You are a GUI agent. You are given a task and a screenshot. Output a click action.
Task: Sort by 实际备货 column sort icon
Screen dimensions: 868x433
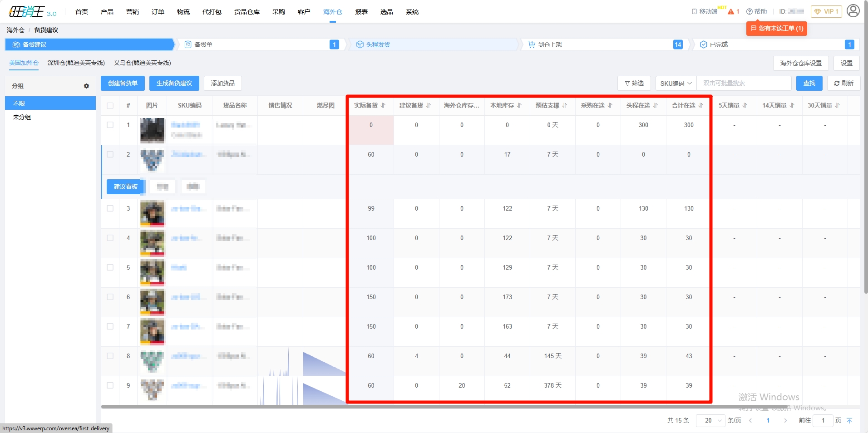point(383,105)
